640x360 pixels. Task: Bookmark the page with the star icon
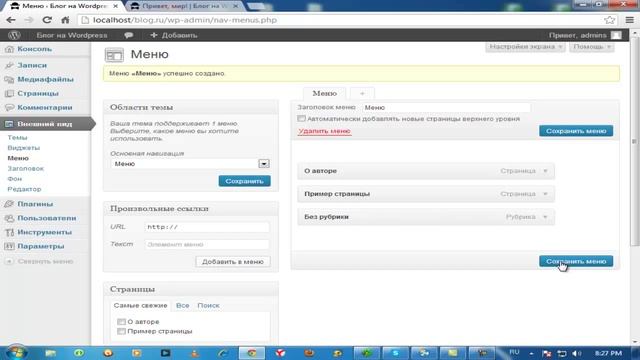pos(609,20)
